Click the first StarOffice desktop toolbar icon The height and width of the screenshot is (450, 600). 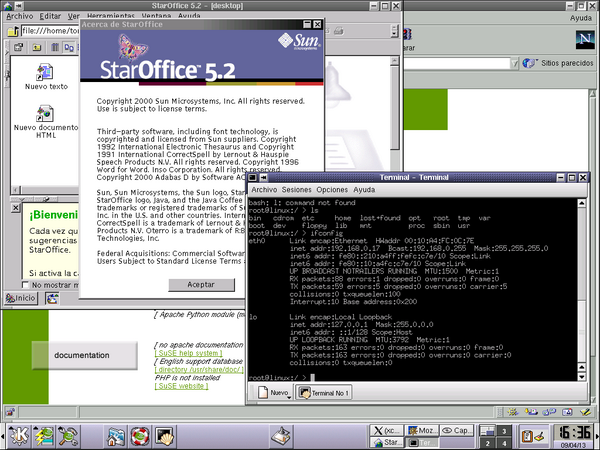point(18,47)
